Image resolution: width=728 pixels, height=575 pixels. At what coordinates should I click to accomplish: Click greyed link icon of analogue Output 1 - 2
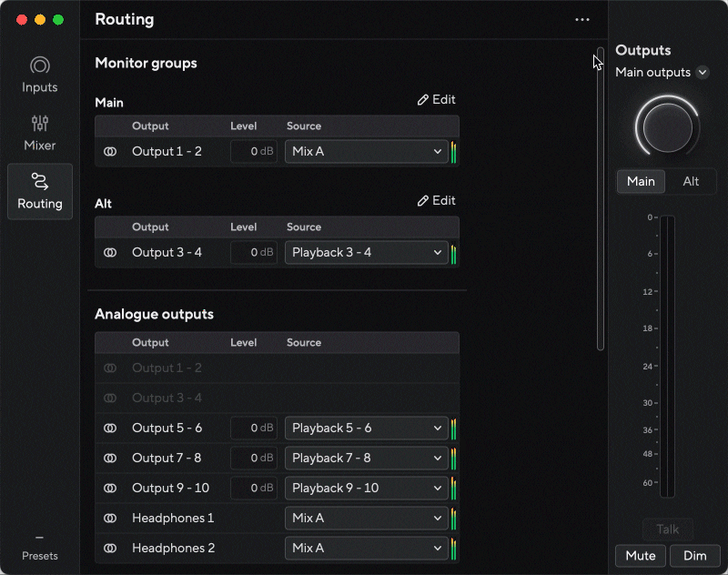(110, 368)
